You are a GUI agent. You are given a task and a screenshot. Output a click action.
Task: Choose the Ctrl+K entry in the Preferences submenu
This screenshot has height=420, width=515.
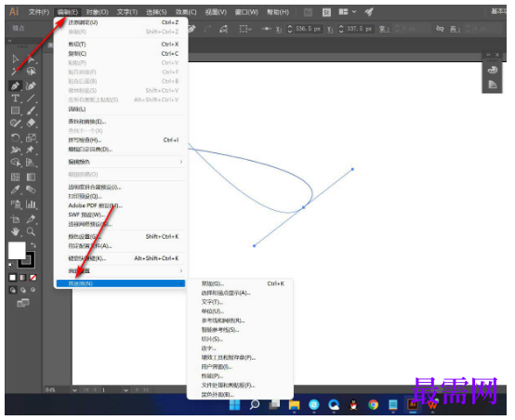click(x=240, y=283)
